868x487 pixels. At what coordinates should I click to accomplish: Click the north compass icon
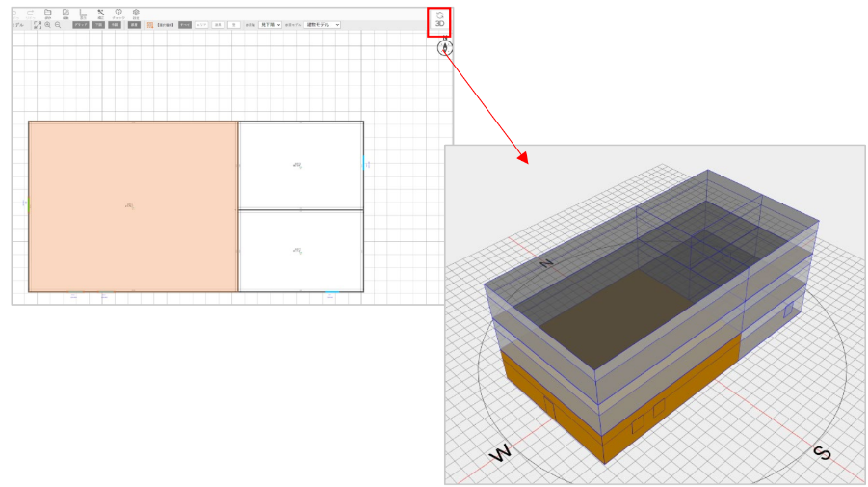445,47
